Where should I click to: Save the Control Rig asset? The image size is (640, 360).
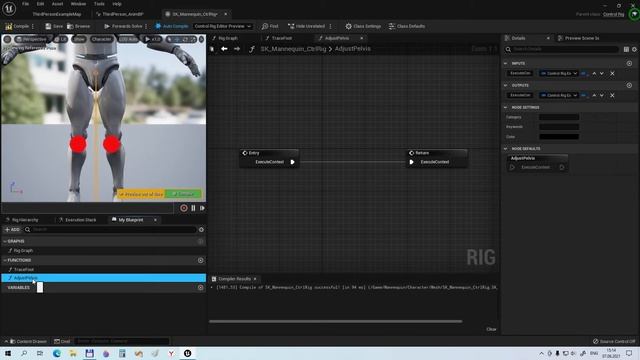coord(54,26)
